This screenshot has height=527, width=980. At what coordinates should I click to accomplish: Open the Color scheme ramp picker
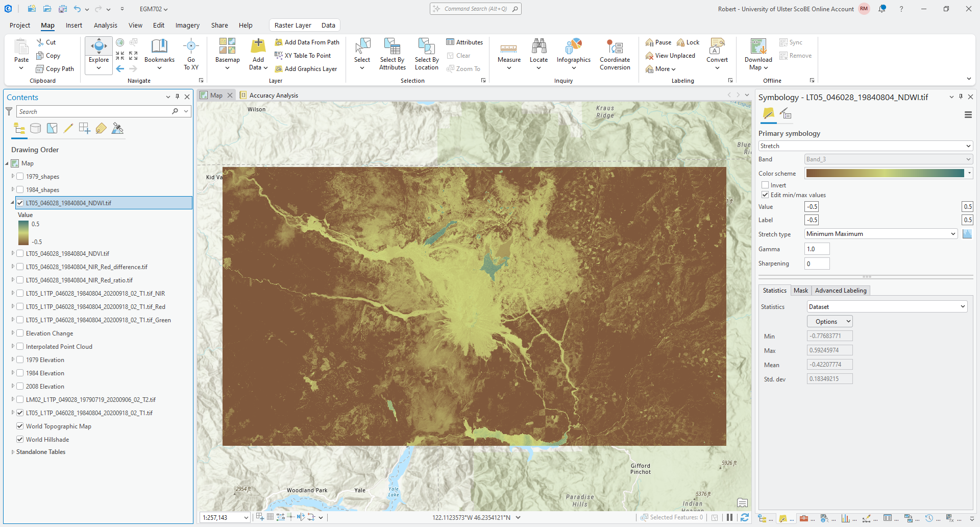pos(888,174)
